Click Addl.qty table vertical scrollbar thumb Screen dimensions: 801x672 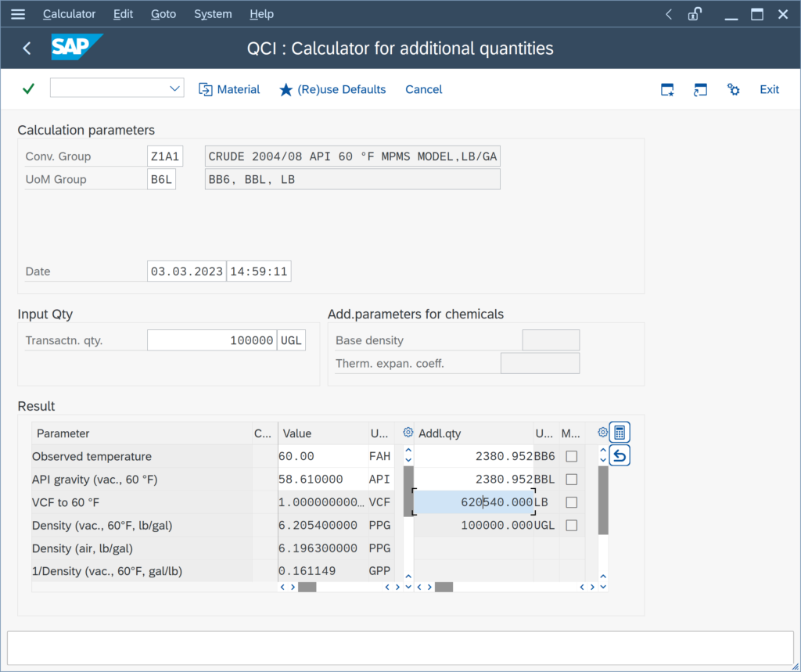[x=603, y=501]
